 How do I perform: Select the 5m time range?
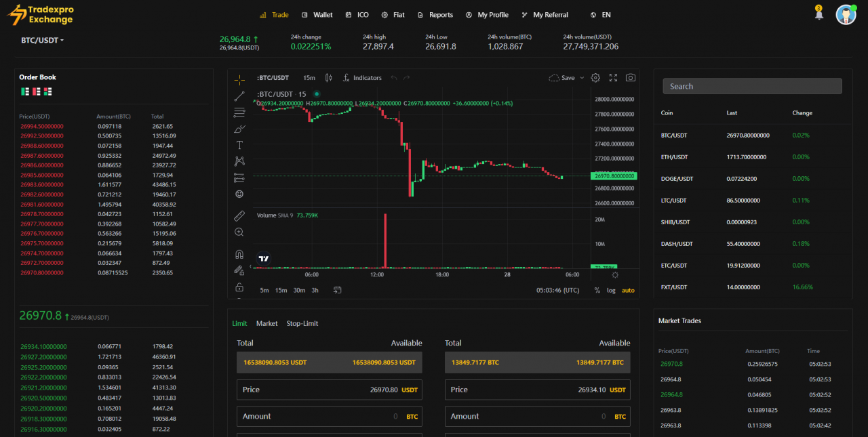click(x=264, y=290)
